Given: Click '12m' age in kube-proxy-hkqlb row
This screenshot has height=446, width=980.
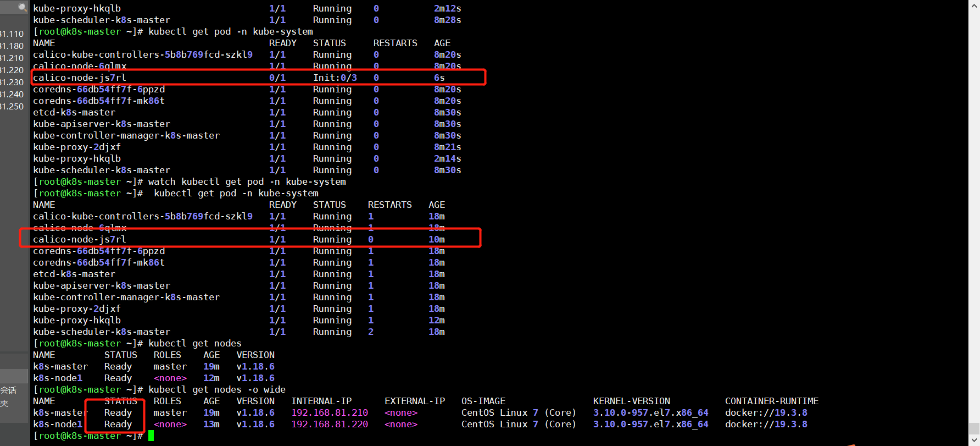Looking at the screenshot, I should [437, 320].
